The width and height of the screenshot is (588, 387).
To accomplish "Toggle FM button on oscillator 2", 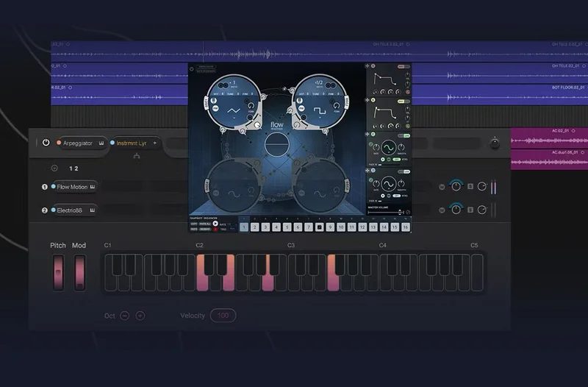I will tap(301, 108).
